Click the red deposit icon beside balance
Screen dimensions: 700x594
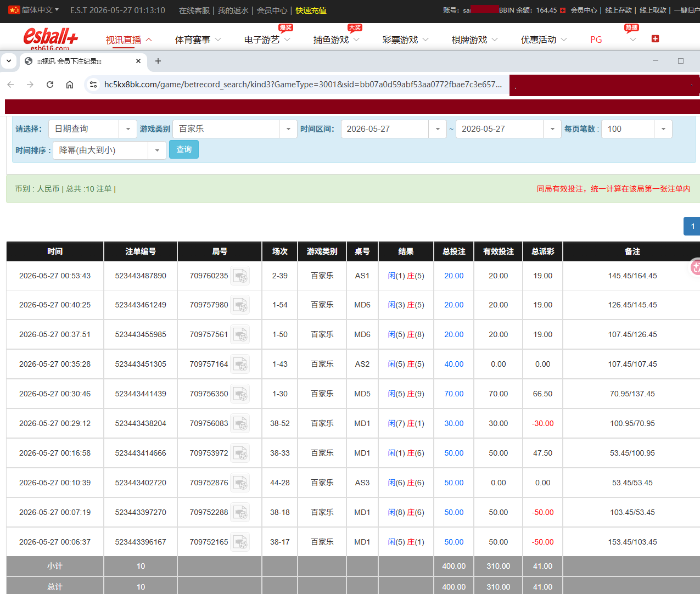tap(563, 10)
